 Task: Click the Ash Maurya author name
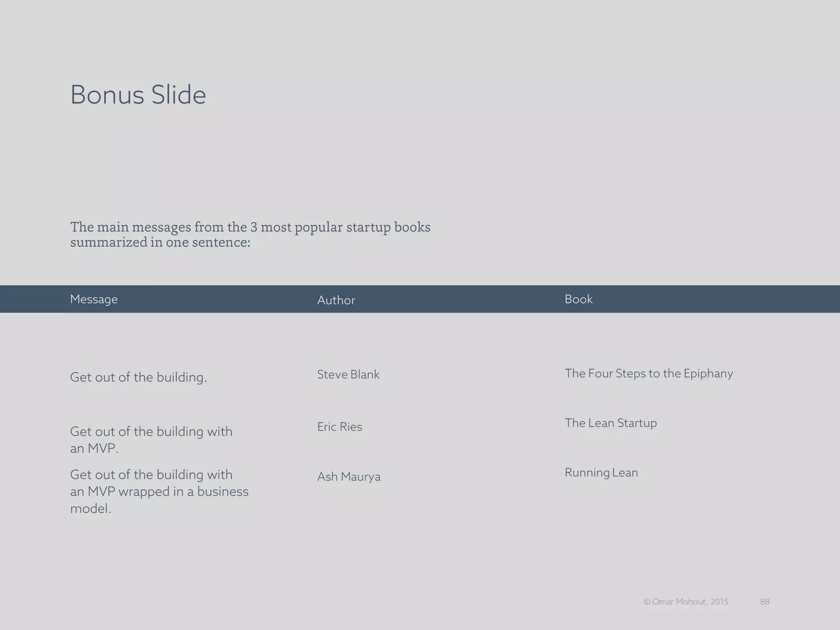tap(349, 477)
